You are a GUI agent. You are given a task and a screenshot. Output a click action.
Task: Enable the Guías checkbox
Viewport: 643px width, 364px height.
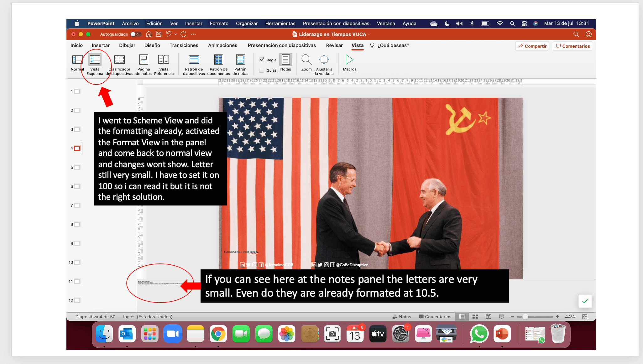pos(262,70)
